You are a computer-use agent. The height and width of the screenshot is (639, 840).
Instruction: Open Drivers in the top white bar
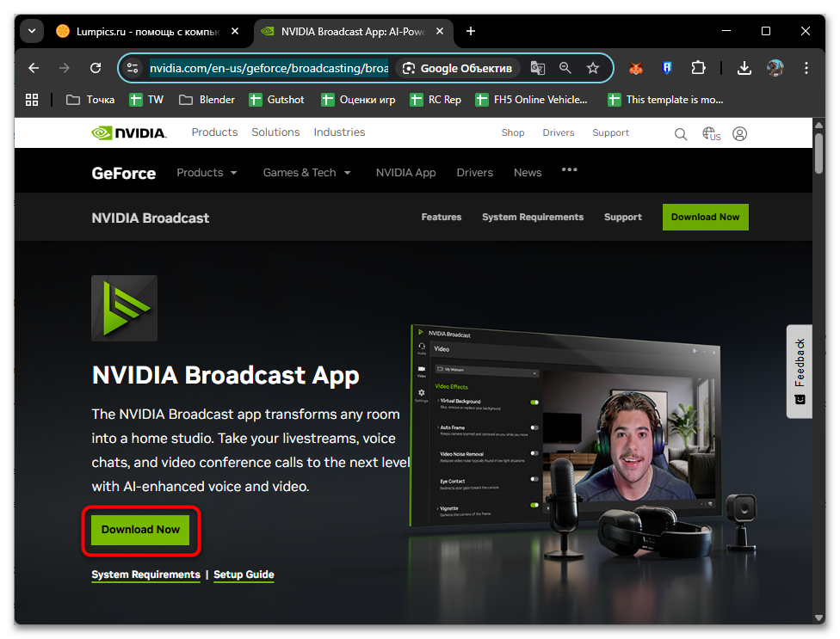coord(559,132)
